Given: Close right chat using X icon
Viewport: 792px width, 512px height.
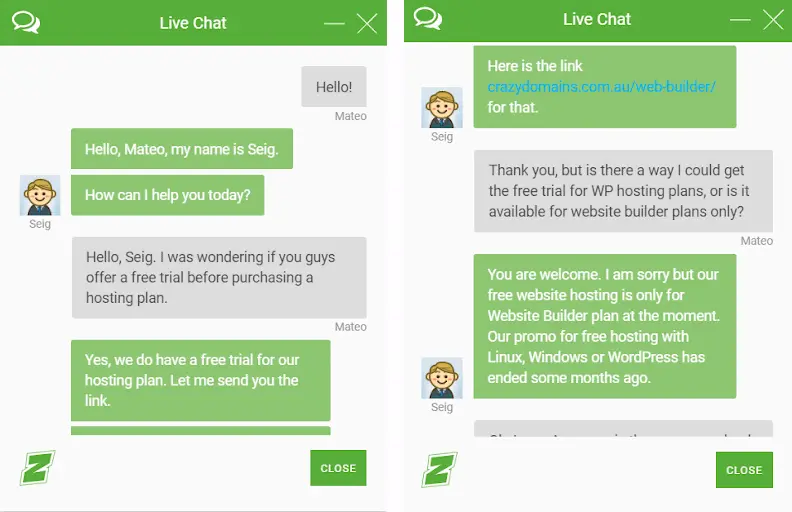Looking at the screenshot, I should click(x=773, y=20).
